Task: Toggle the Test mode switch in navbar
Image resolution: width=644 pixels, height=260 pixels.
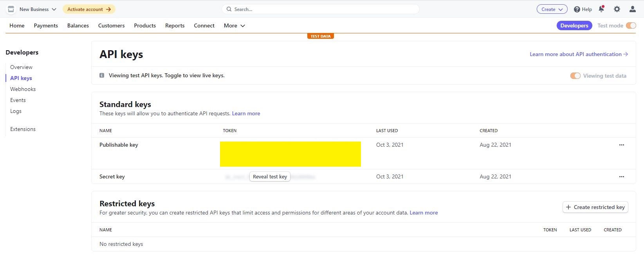Action: pos(631,25)
